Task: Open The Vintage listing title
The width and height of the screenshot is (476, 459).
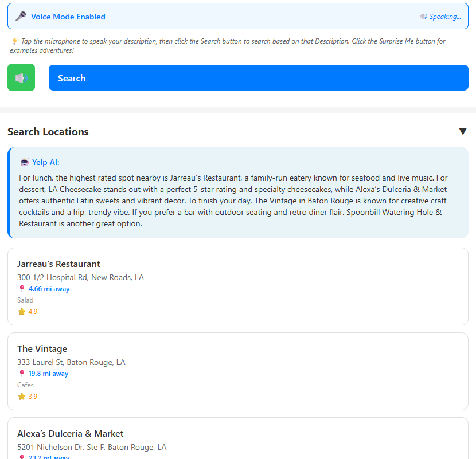Action: 42,349
